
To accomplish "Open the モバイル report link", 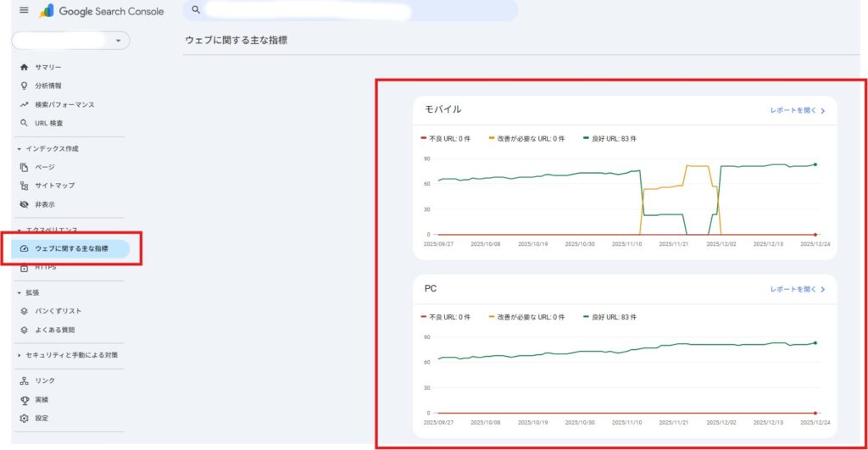I will coord(797,110).
